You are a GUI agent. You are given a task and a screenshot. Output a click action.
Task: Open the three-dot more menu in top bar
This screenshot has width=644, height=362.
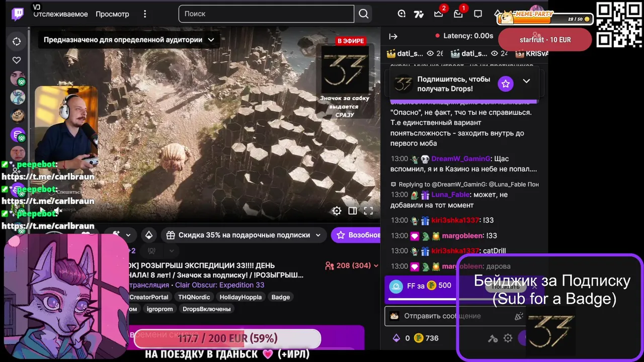[145, 14]
